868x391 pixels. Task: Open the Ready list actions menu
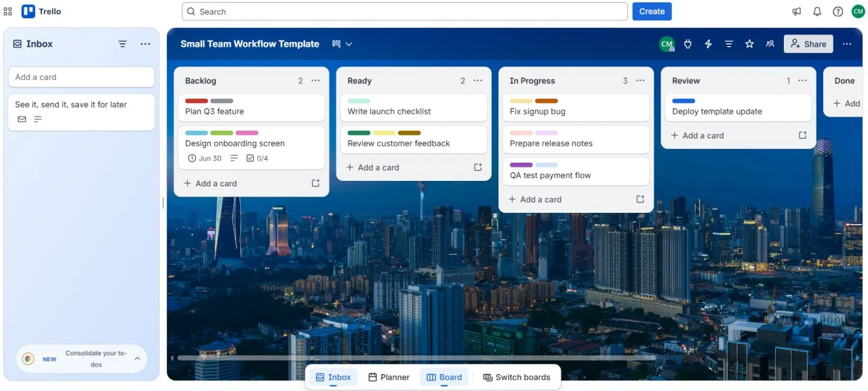[478, 81]
